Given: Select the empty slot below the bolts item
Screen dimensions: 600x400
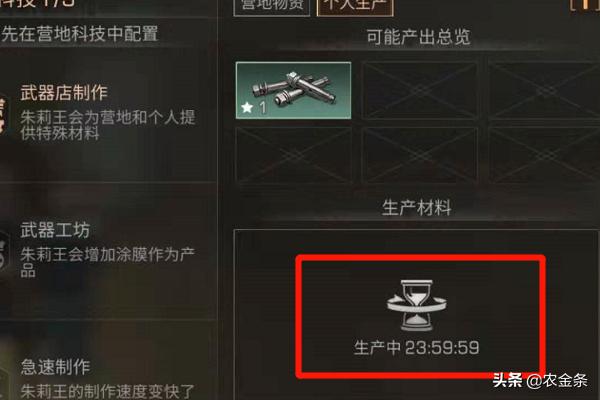Looking at the screenshot, I should pos(293,155).
